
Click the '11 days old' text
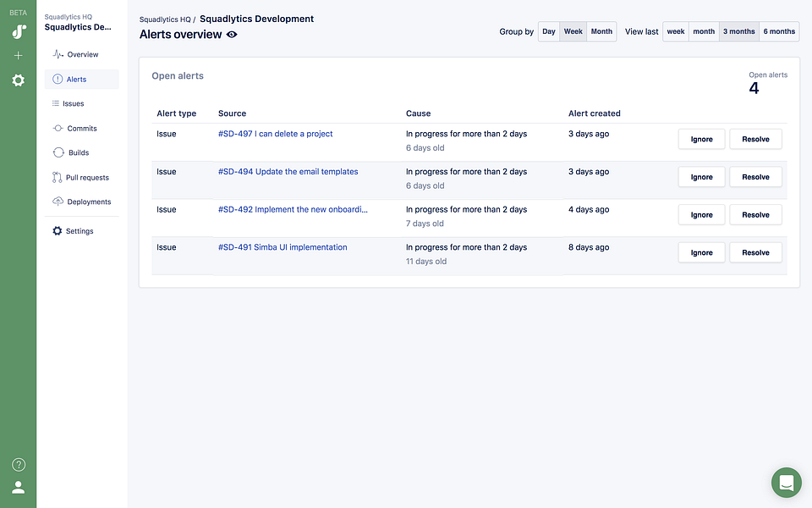[425, 262]
